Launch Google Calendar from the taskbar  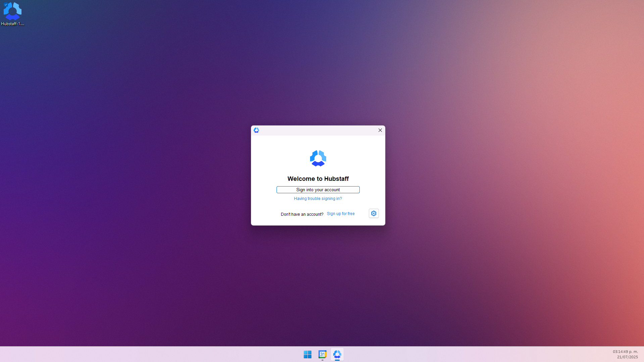coord(322,354)
